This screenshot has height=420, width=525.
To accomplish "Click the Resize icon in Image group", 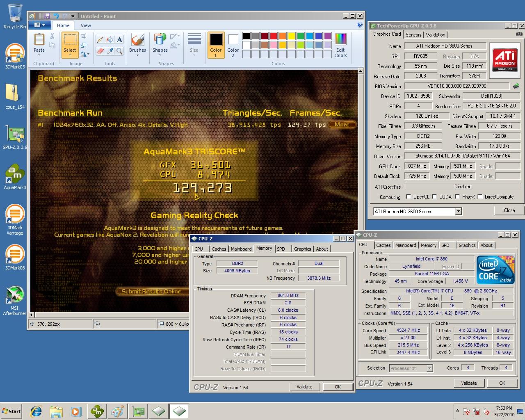I will [84, 45].
